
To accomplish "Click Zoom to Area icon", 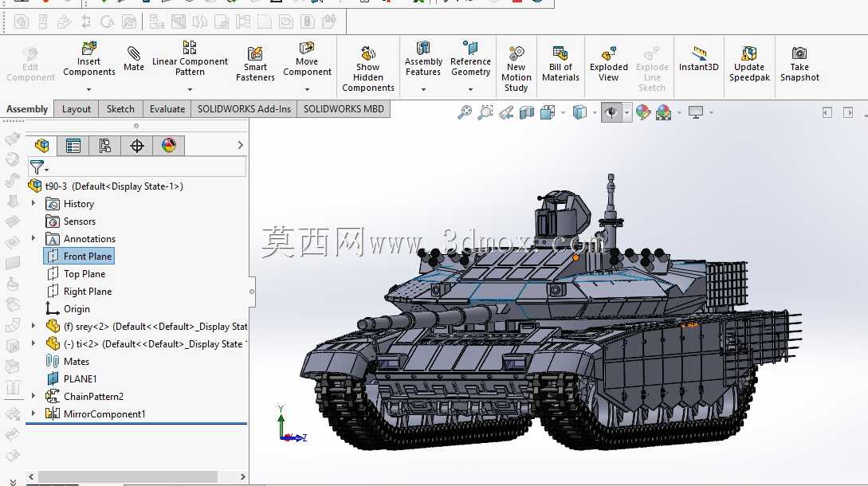I will [485, 112].
